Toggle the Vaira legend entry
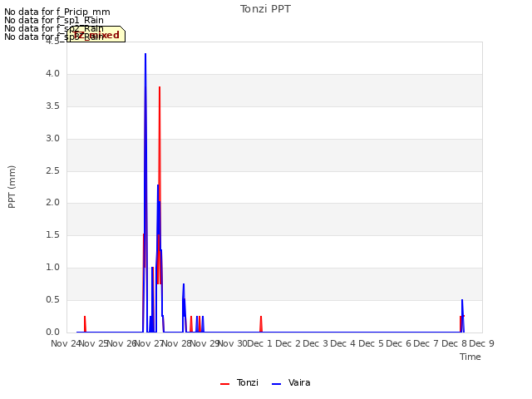 tap(291, 383)
